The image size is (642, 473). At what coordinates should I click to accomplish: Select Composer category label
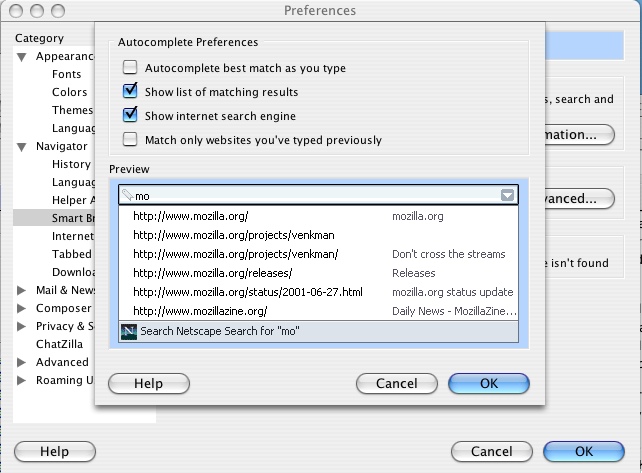(x=63, y=308)
